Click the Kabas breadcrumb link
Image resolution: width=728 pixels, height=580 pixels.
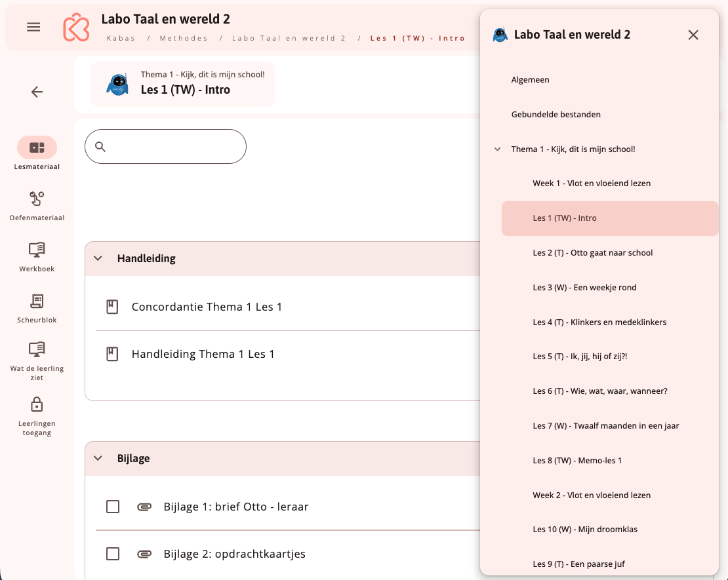coord(121,38)
